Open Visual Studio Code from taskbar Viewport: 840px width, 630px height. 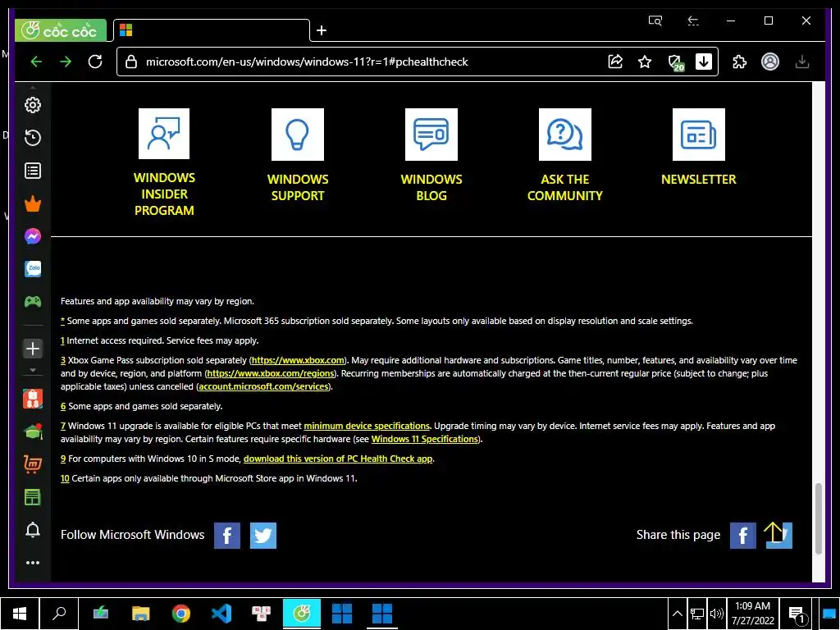tap(221, 614)
